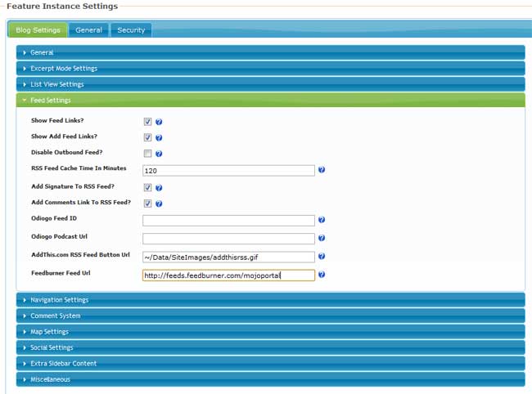Switch to the General tab

[88, 30]
